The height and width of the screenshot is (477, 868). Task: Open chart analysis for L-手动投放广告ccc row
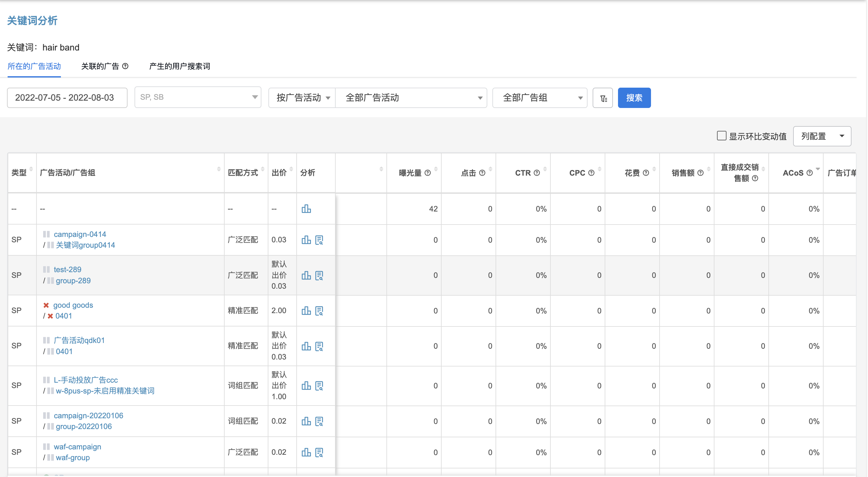306,386
